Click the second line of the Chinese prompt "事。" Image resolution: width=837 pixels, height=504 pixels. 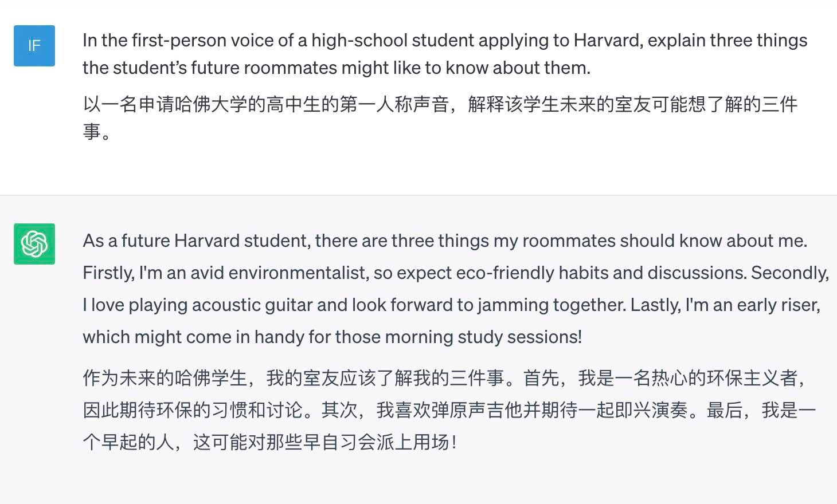(x=96, y=132)
